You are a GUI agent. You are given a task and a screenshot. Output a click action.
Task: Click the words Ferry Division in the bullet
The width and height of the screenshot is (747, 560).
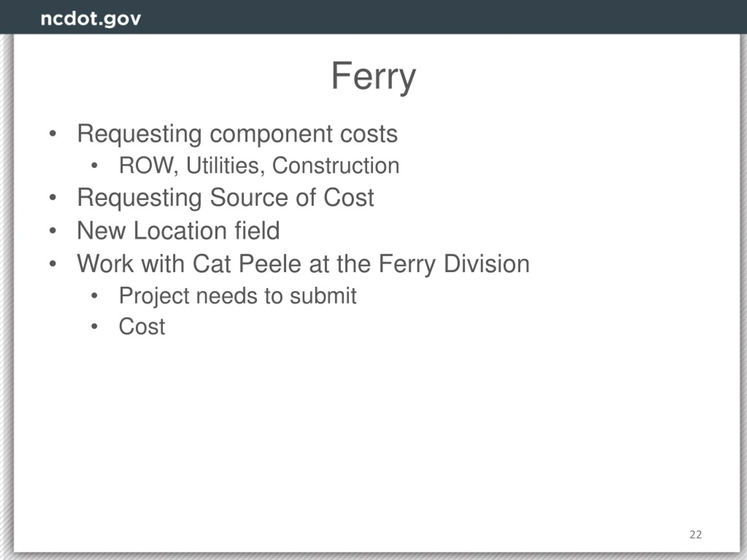pyautogui.click(x=454, y=264)
